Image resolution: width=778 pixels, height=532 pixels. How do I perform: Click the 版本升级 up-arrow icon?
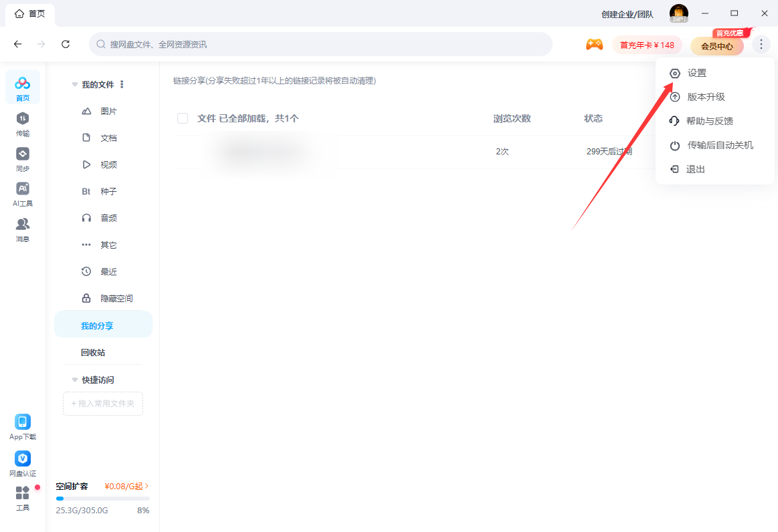tap(675, 97)
